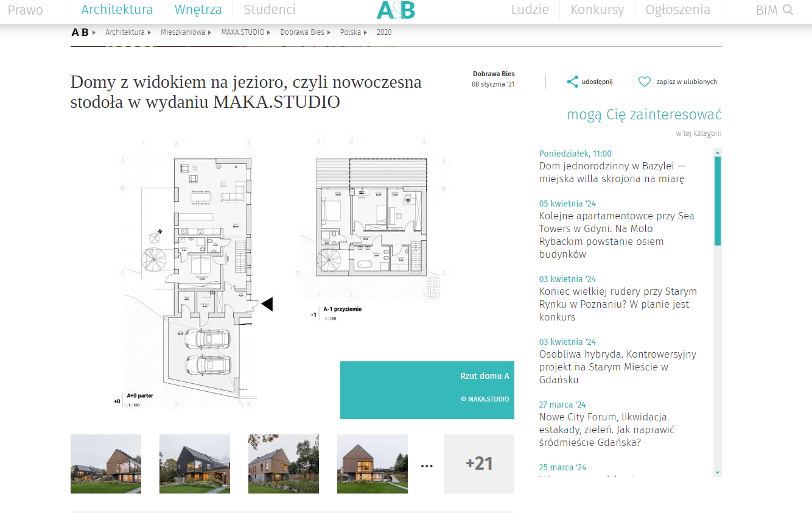Go to the Wnętrza section

point(198,10)
